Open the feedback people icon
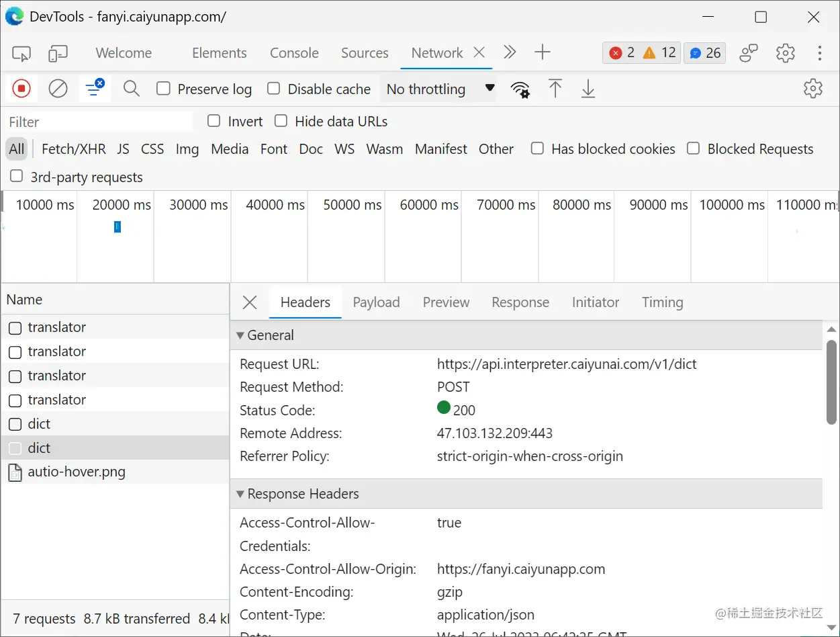The image size is (840, 637). pyautogui.click(x=749, y=53)
